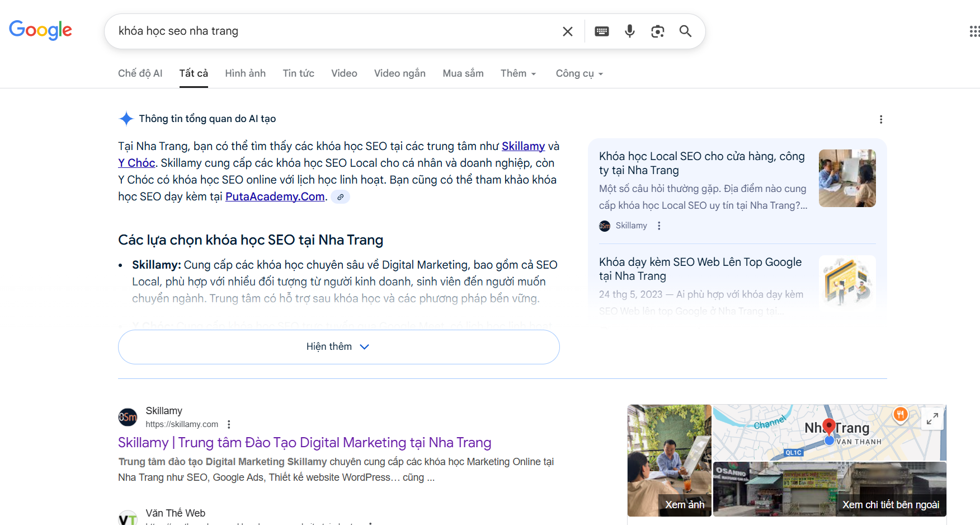Expand the Thêm dropdown menu

coord(518,73)
